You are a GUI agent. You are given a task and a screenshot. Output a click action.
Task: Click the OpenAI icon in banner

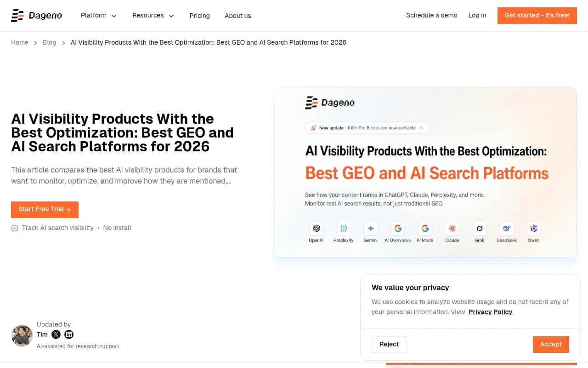pyautogui.click(x=316, y=228)
